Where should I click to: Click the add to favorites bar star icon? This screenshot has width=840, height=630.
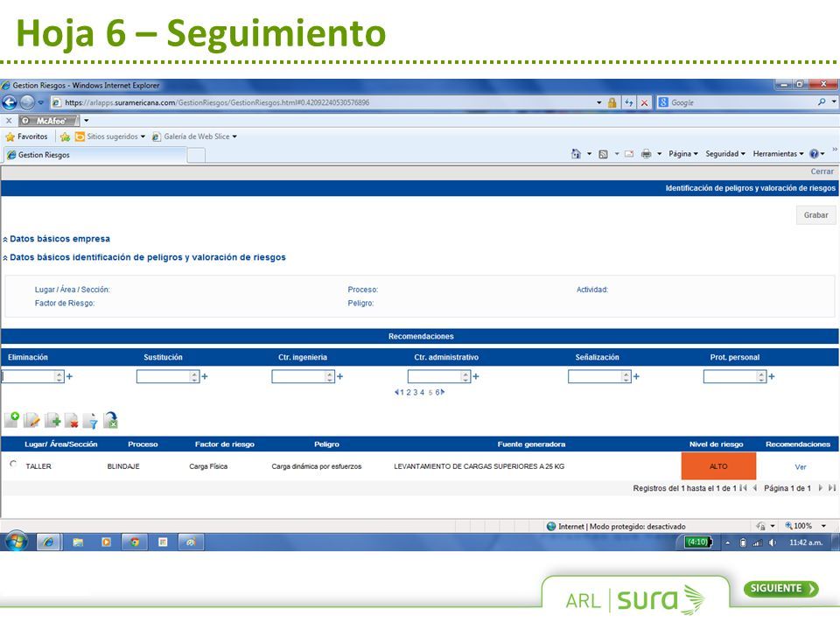(65, 136)
